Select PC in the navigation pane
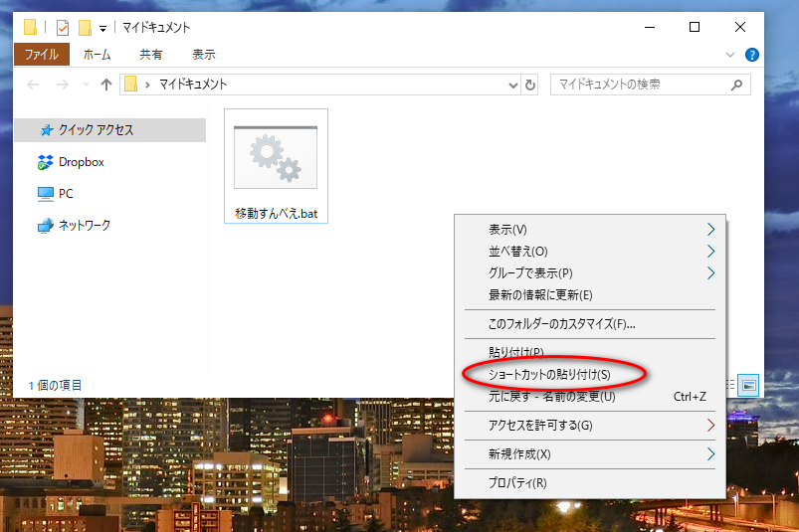The image size is (799, 532). (x=66, y=194)
